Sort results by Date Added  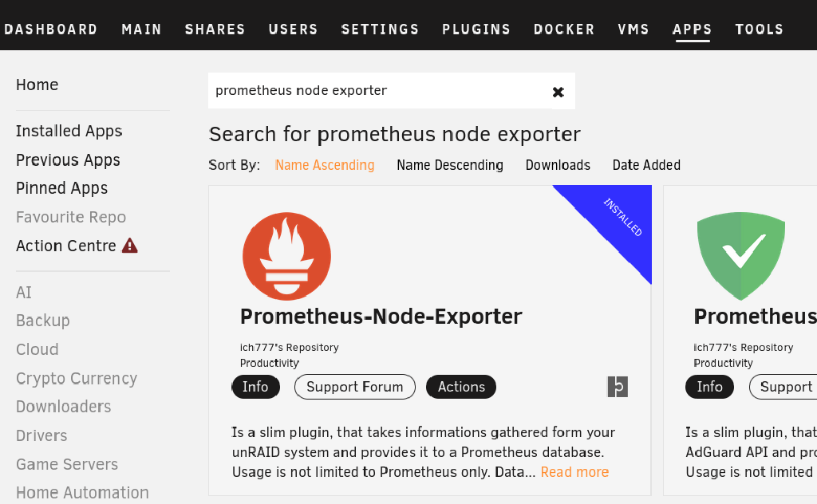click(x=646, y=165)
